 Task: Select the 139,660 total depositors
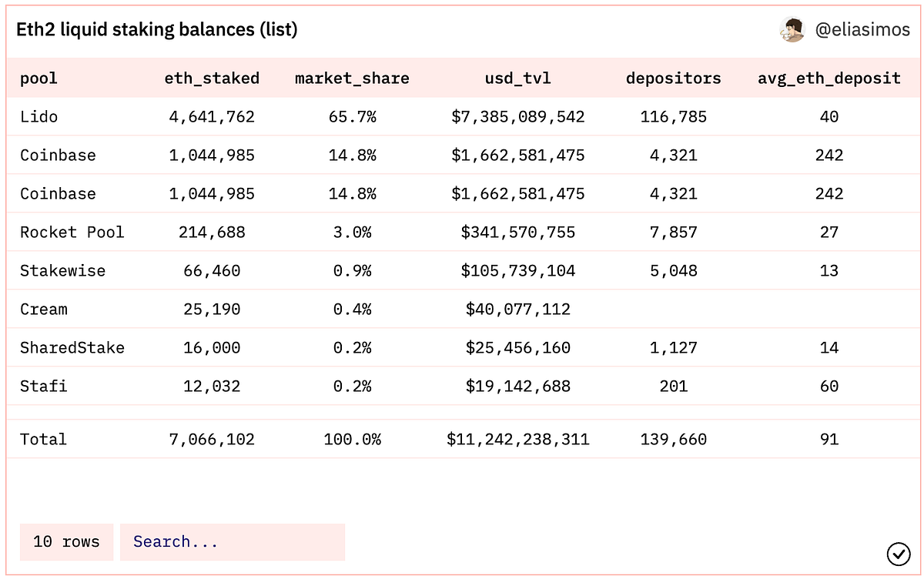pos(674,440)
